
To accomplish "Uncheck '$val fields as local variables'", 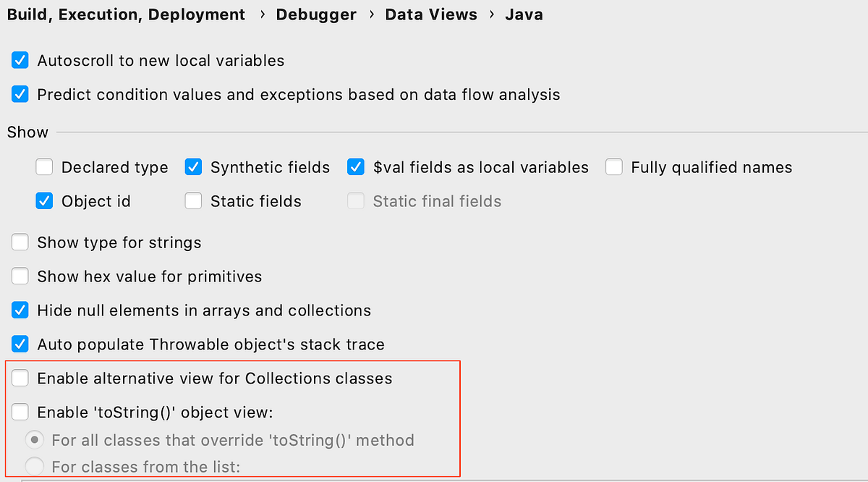I will [x=356, y=167].
